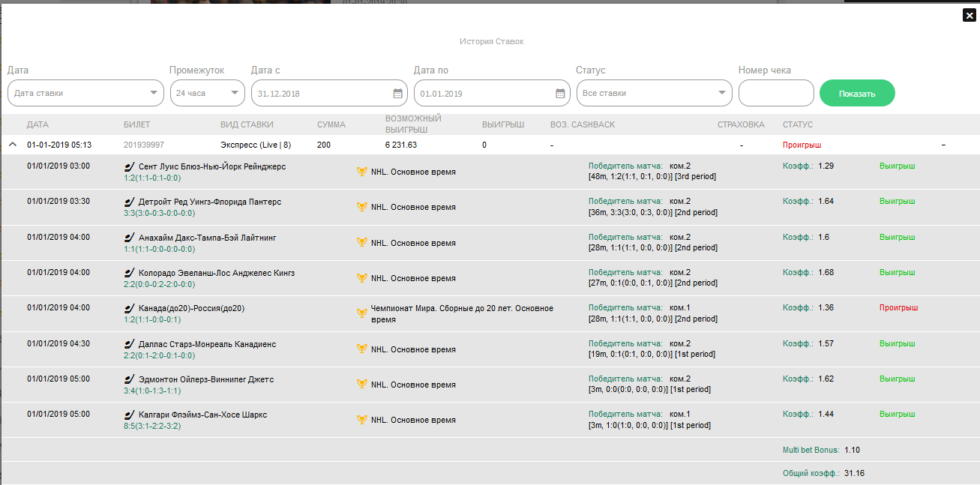Click trophy icon in Калгари Флэймз row
This screenshot has height=485, width=980.
pyautogui.click(x=362, y=421)
